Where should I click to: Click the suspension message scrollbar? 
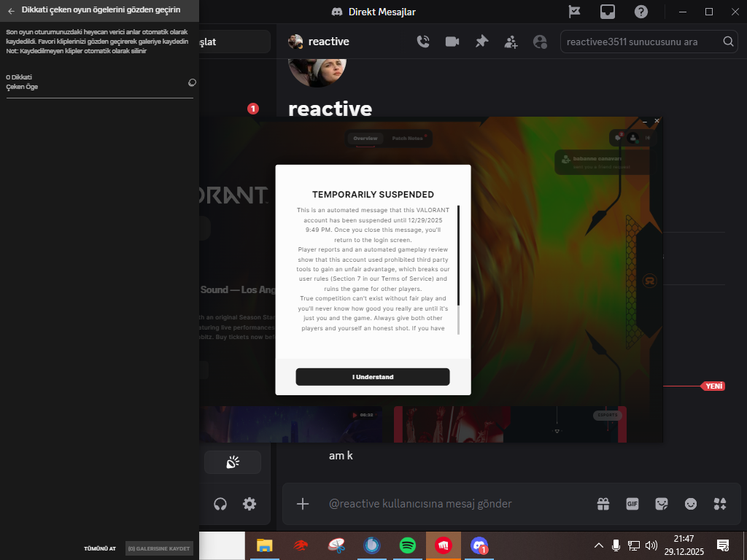point(458,270)
